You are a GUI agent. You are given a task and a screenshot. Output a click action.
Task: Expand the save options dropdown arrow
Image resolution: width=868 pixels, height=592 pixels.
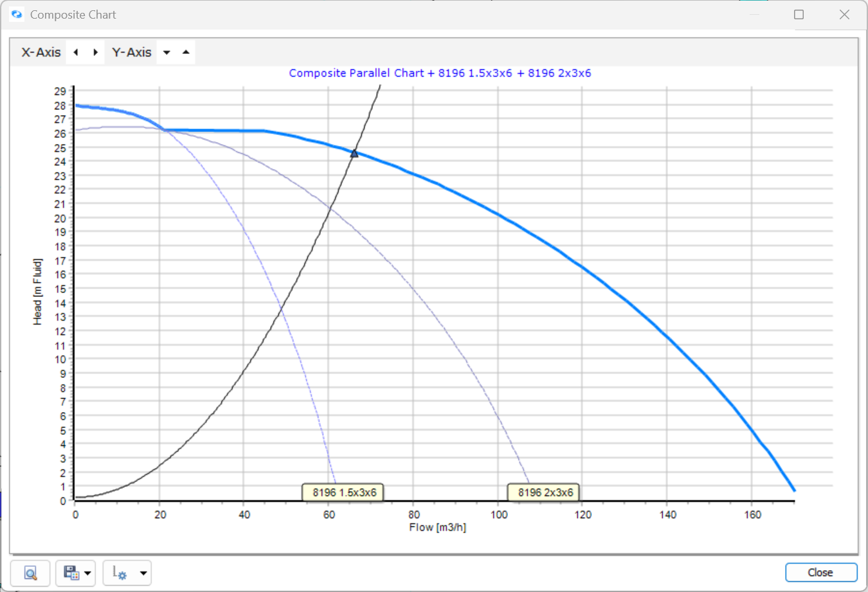(87, 573)
